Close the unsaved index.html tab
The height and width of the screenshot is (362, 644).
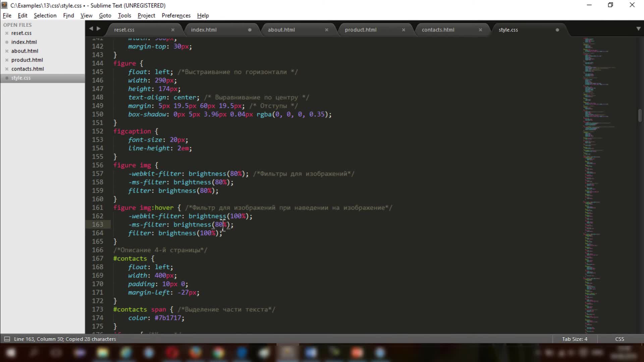click(x=250, y=30)
